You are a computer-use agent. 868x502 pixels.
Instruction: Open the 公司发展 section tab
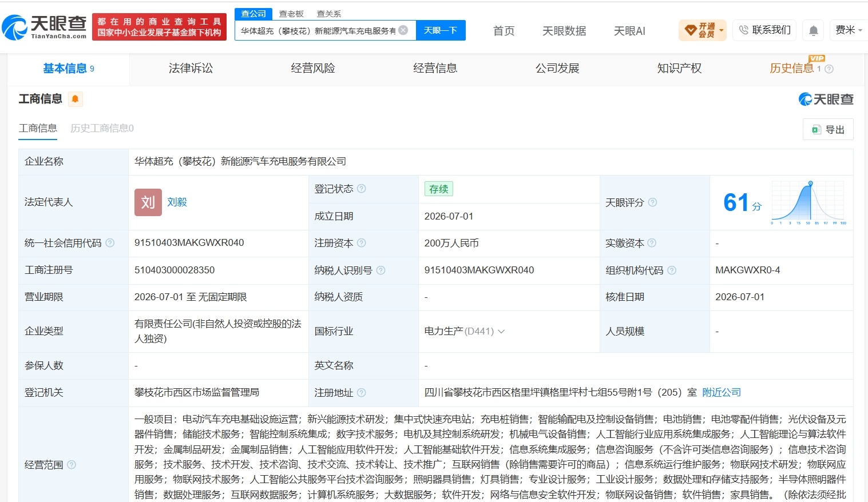[557, 69]
